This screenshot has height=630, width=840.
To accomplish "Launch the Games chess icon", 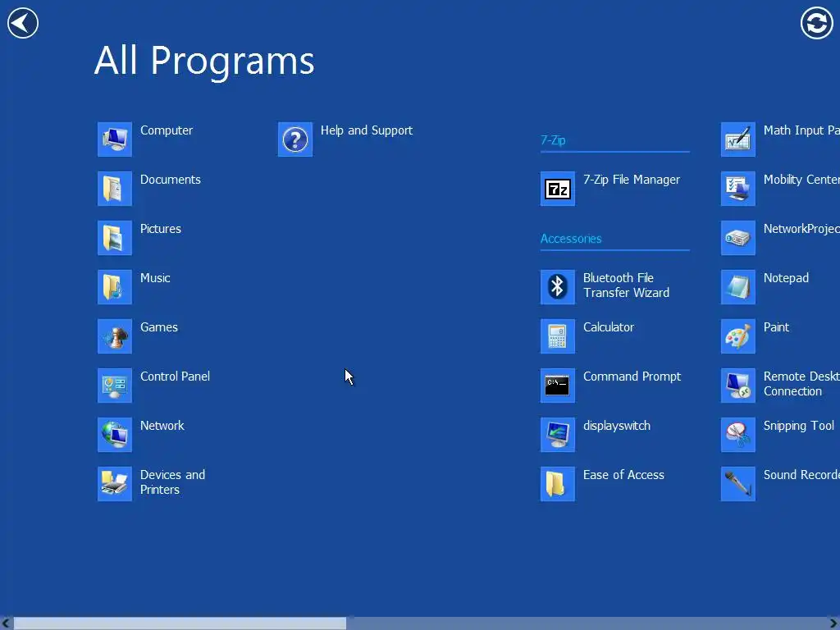I will pyautogui.click(x=115, y=336).
